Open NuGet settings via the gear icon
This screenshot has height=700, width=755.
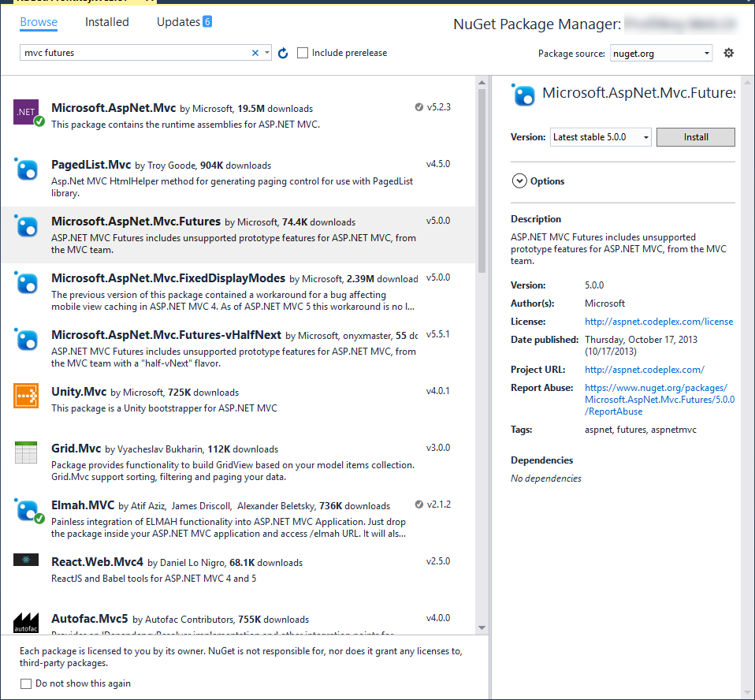click(x=728, y=53)
